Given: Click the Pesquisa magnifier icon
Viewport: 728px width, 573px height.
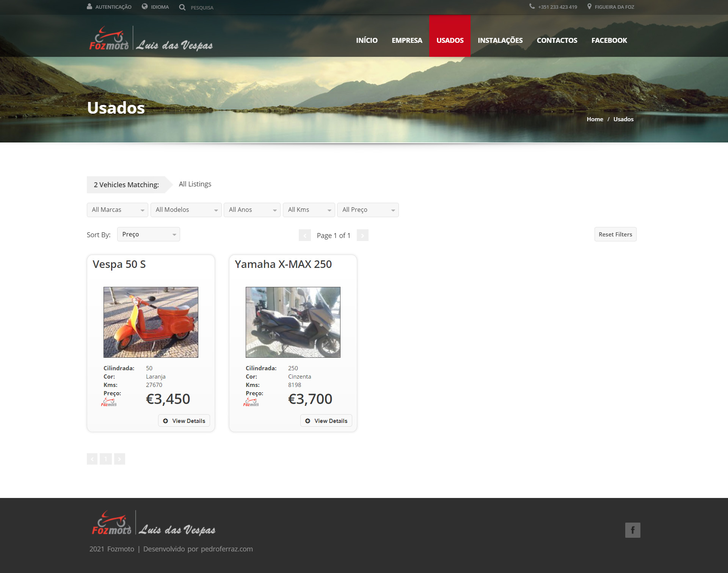Looking at the screenshot, I should pos(182,7).
